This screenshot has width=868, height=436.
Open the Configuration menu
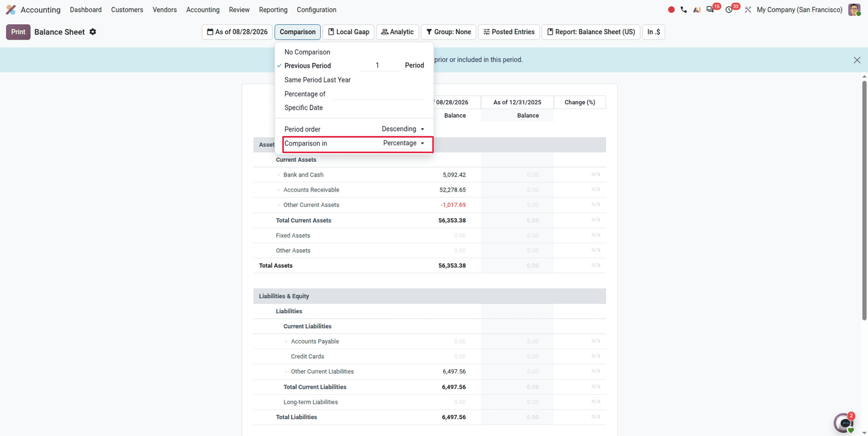[316, 10]
